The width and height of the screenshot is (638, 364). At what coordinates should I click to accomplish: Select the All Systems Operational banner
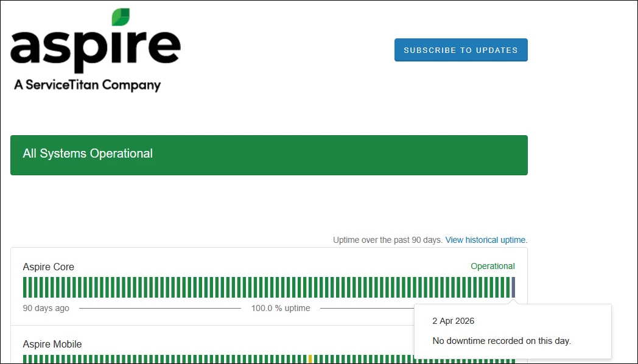point(269,155)
